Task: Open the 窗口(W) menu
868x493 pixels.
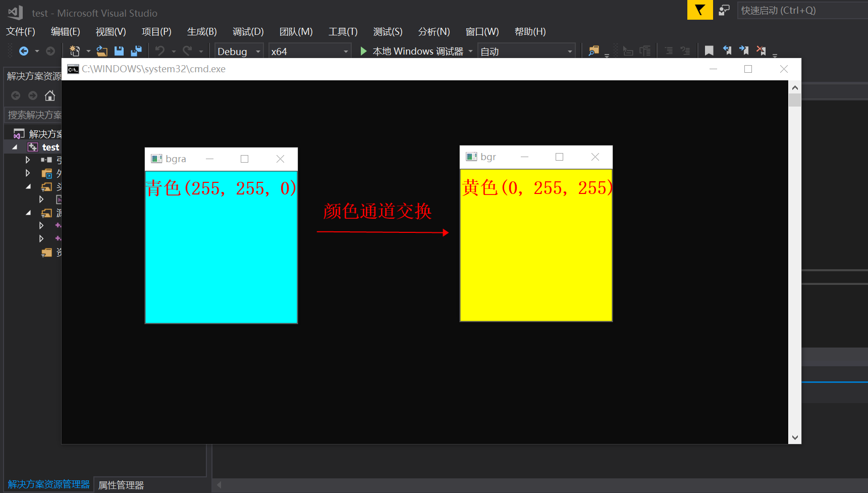Action: (x=482, y=31)
